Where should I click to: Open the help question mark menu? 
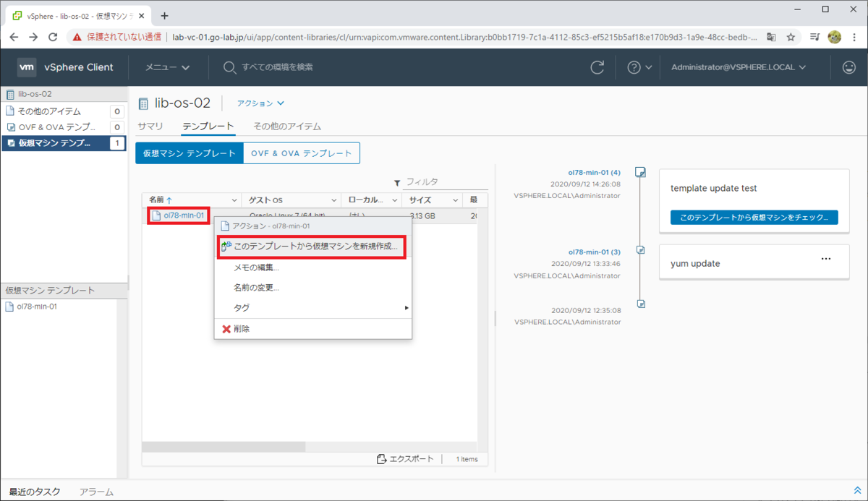pyautogui.click(x=639, y=67)
